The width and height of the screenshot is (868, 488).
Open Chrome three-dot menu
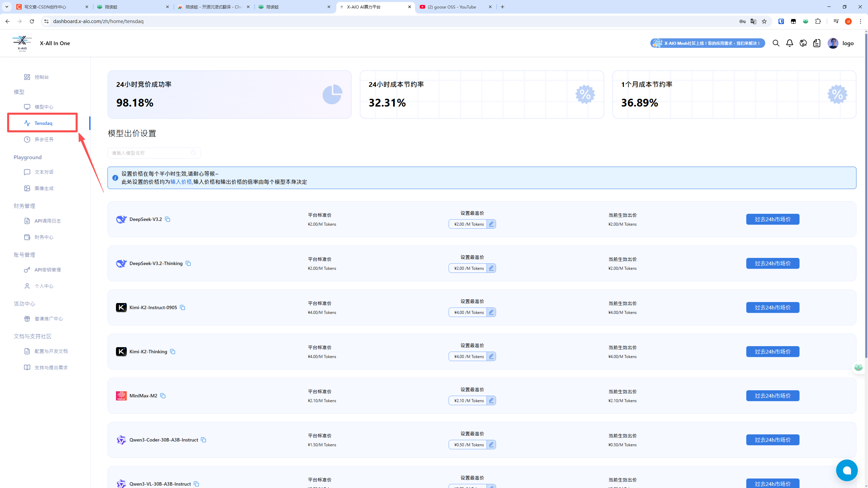coord(860,21)
